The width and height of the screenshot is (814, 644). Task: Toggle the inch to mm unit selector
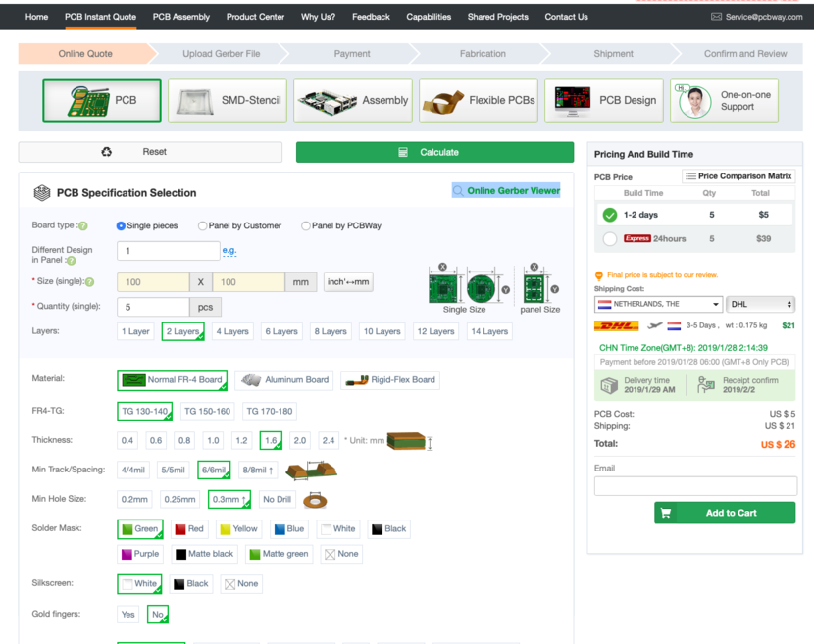[348, 282]
